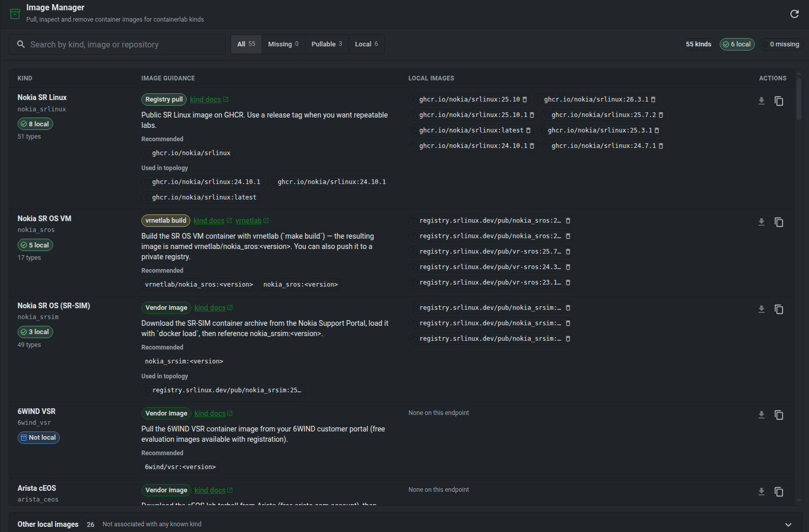
Task: Click the Image Manager archive icon
Action: click(15, 13)
